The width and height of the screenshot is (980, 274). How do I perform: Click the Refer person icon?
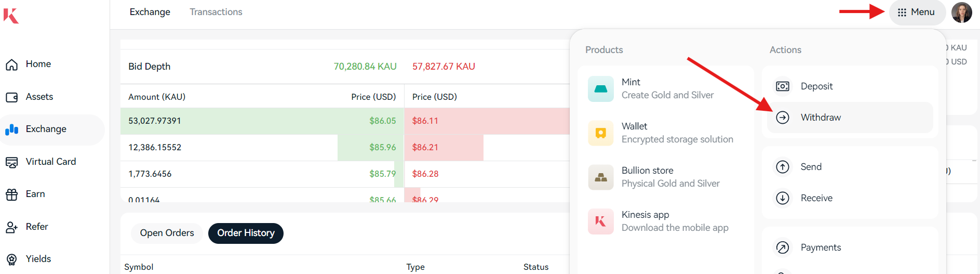pos(12,227)
